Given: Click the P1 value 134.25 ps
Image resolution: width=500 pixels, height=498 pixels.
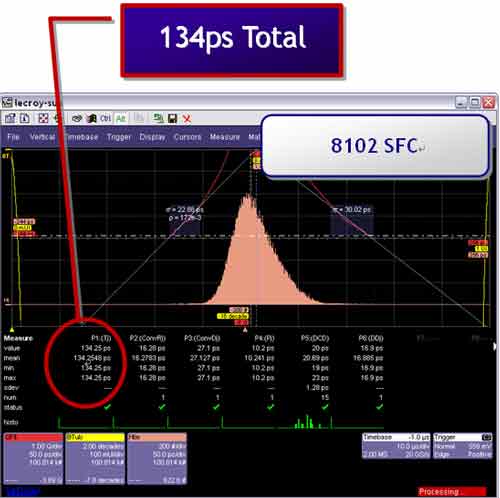Looking at the screenshot, I should [x=96, y=348].
